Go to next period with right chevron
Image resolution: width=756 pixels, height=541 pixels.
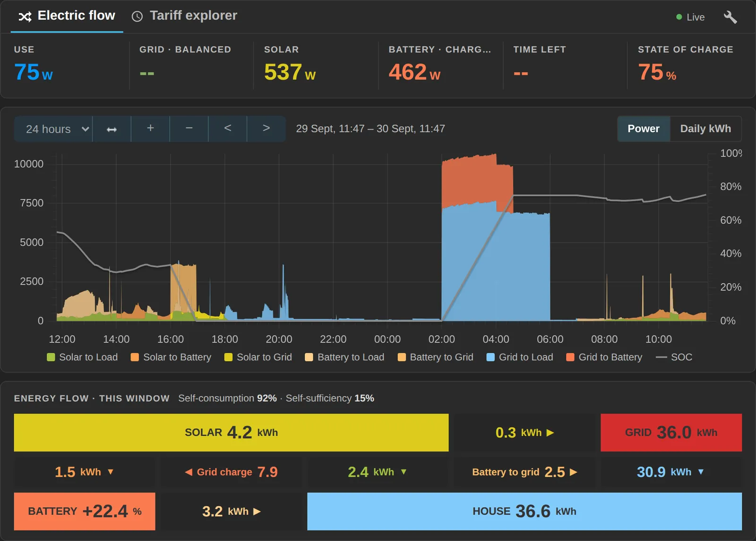pos(266,129)
